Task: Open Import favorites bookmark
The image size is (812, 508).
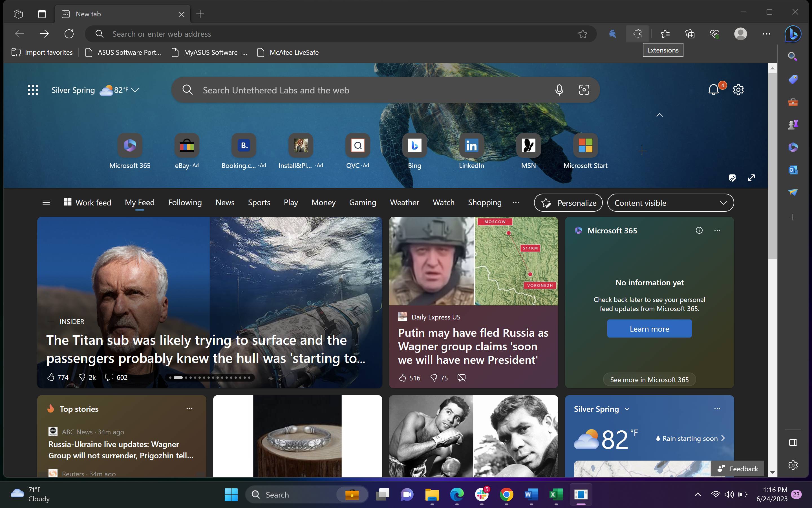Action: point(42,52)
